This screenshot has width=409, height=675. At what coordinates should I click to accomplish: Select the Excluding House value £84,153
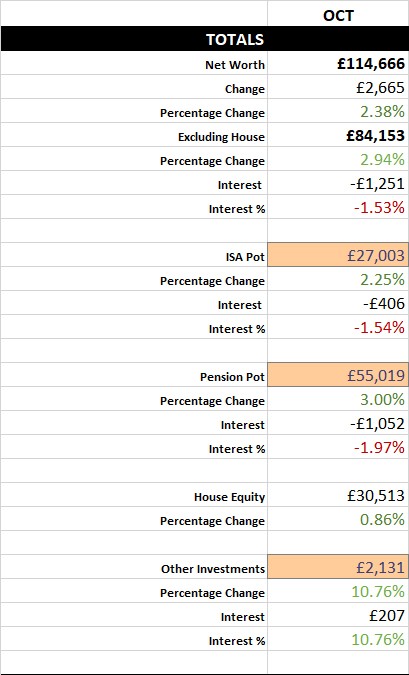338,136
